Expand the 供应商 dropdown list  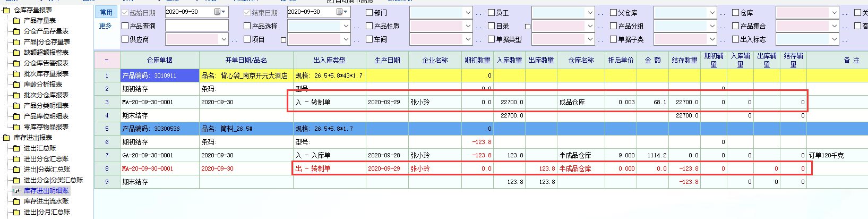point(224,39)
